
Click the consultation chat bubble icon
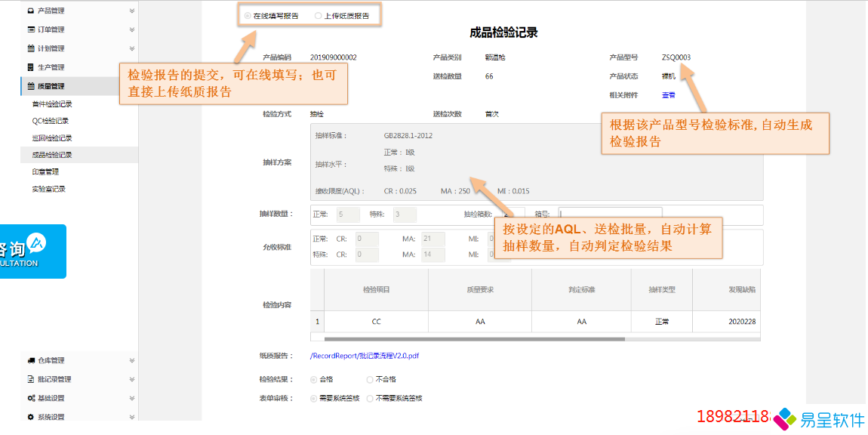[35, 242]
